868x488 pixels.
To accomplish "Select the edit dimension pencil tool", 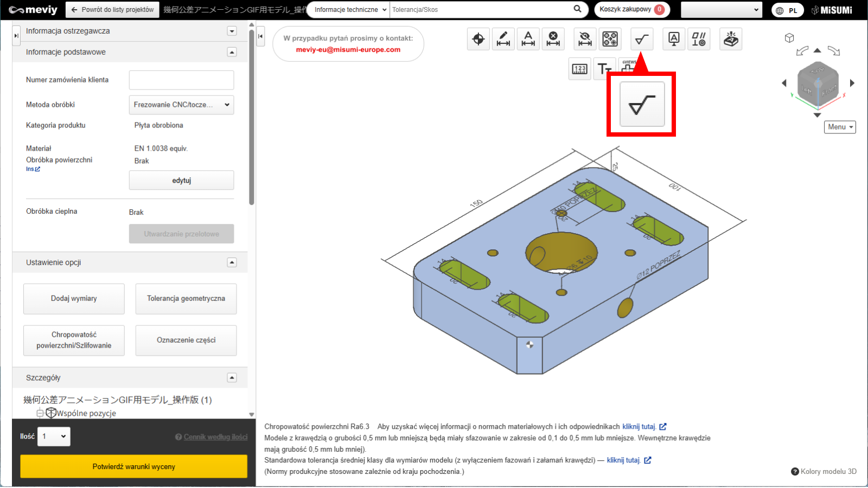I will pyautogui.click(x=503, y=39).
